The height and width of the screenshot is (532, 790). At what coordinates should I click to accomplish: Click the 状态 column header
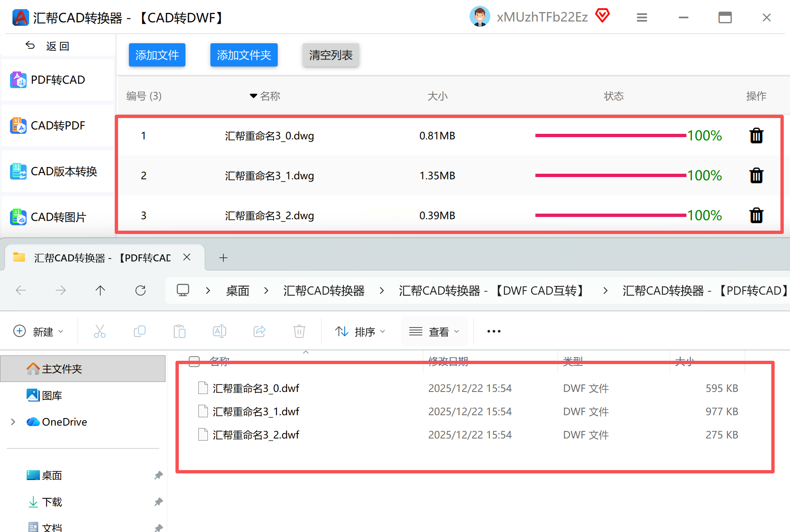click(614, 96)
